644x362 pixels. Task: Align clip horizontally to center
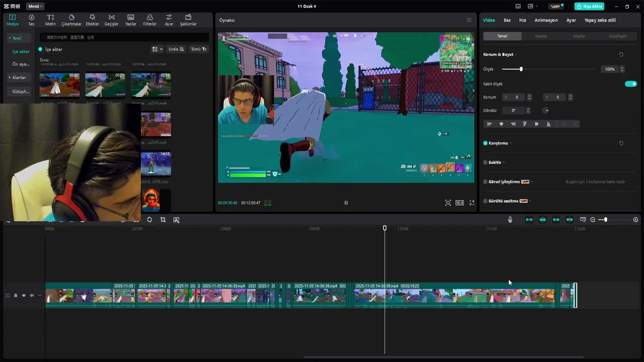point(501,124)
